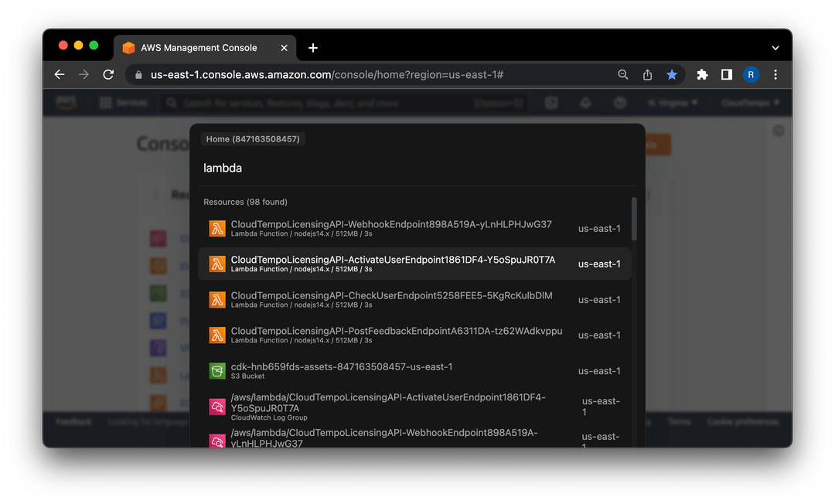This screenshot has height=504, width=835.
Task: Click the share page icon
Action: click(x=647, y=74)
